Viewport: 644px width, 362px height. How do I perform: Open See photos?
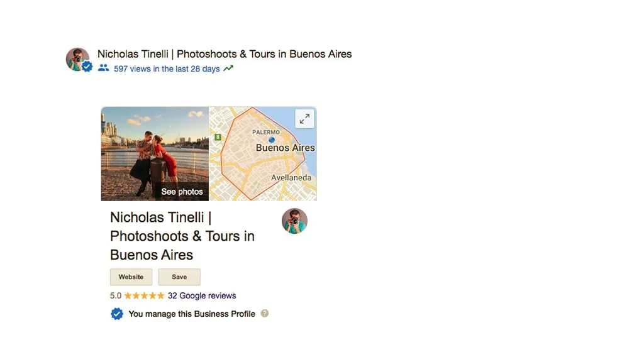[x=182, y=191]
